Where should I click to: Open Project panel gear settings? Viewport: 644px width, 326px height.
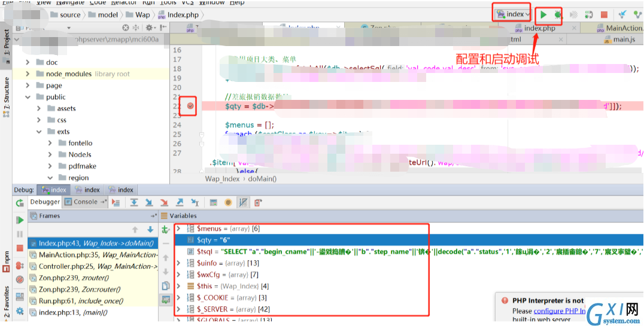[x=150, y=28]
